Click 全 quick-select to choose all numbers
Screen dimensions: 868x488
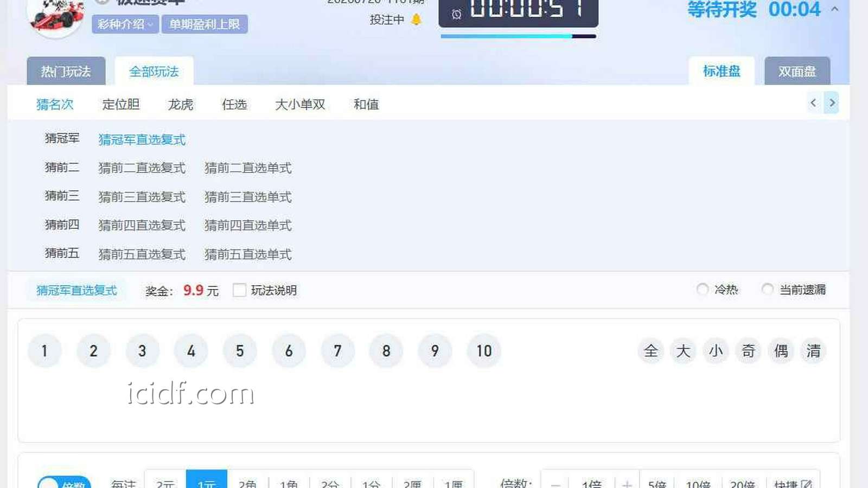[651, 351]
